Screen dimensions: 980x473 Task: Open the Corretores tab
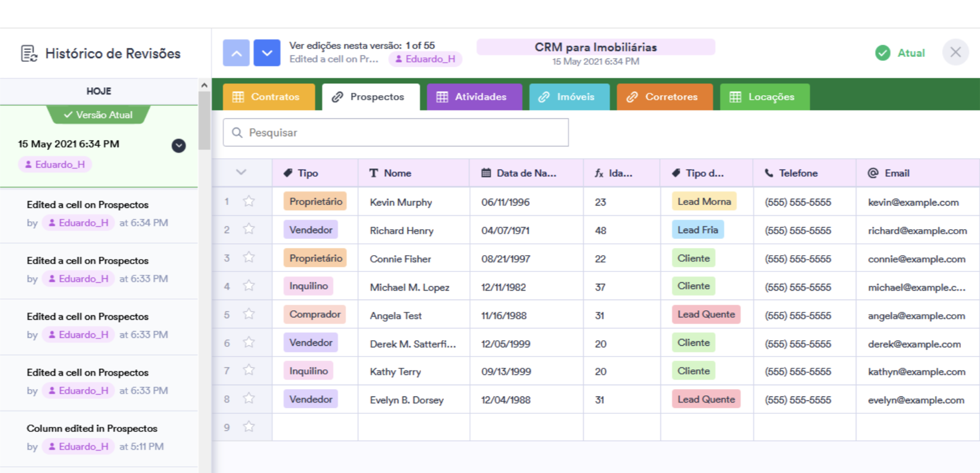pos(665,97)
